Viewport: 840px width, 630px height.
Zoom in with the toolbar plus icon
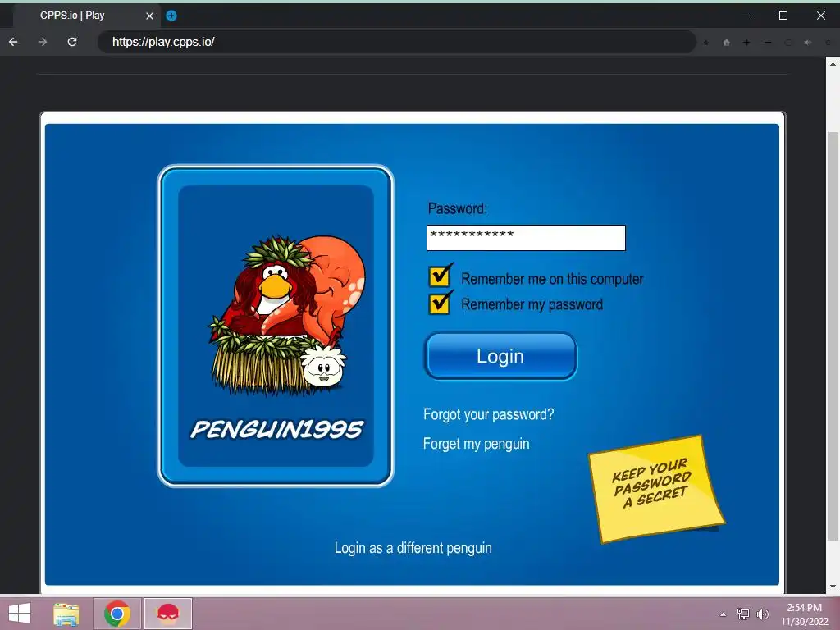coord(746,43)
